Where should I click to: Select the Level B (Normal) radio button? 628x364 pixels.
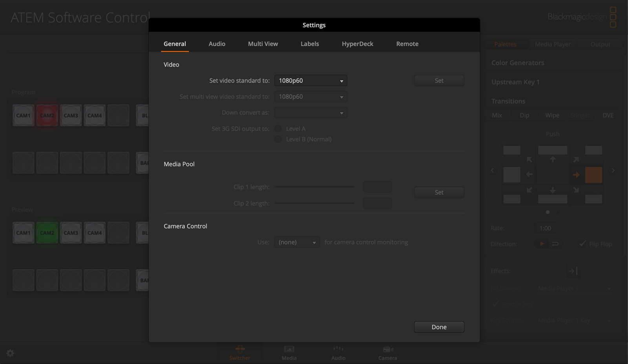point(278,139)
